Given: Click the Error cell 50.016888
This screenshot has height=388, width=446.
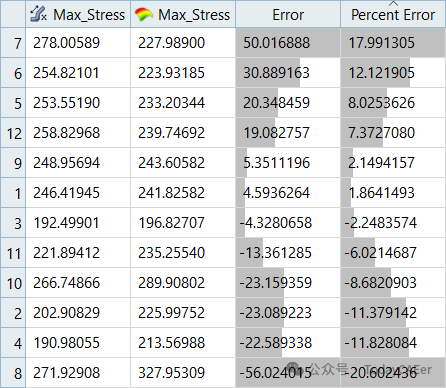Looking at the screenshot, I should coord(288,43).
